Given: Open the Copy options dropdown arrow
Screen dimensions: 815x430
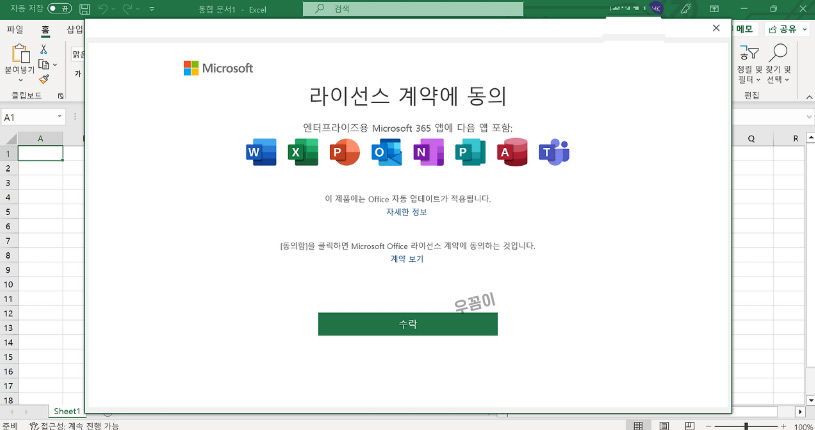Looking at the screenshot, I should pos(55,65).
